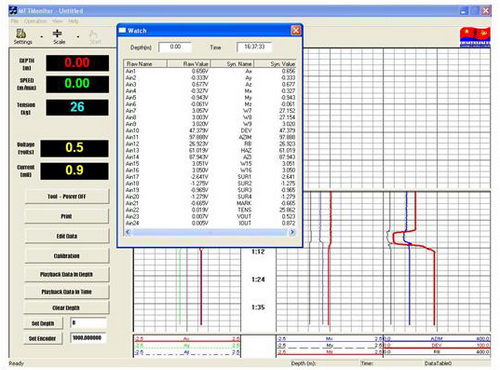
Task: Open the Scale dropdown arrow
Action: (x=78, y=37)
